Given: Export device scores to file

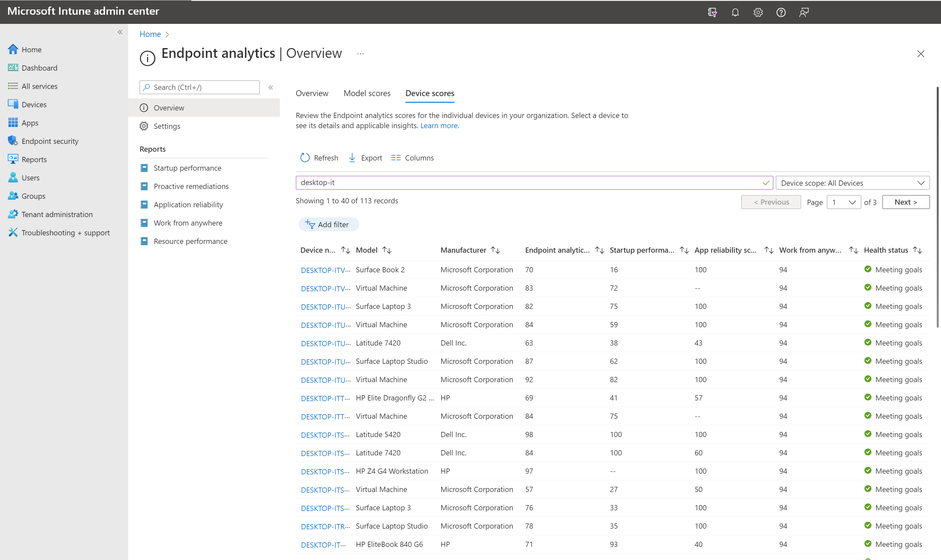Looking at the screenshot, I should point(365,158).
